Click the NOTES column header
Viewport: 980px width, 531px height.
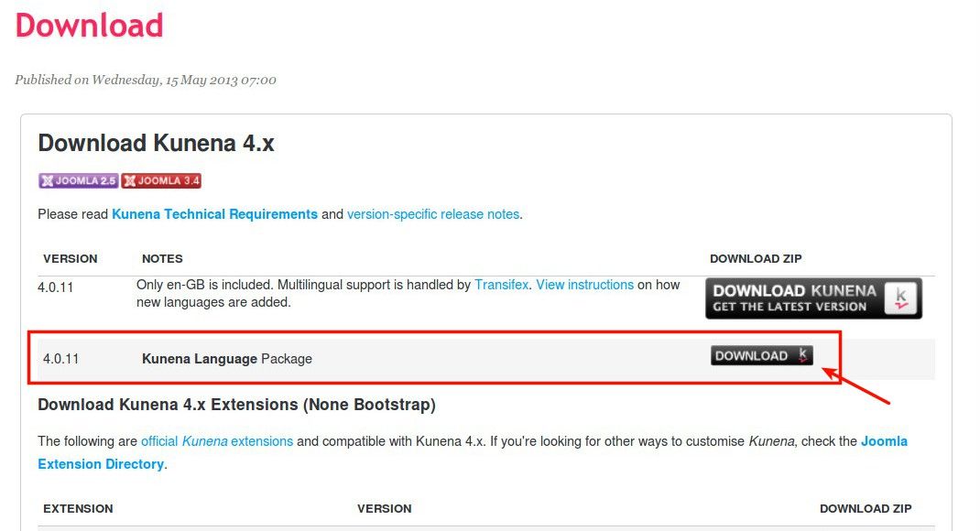162,258
